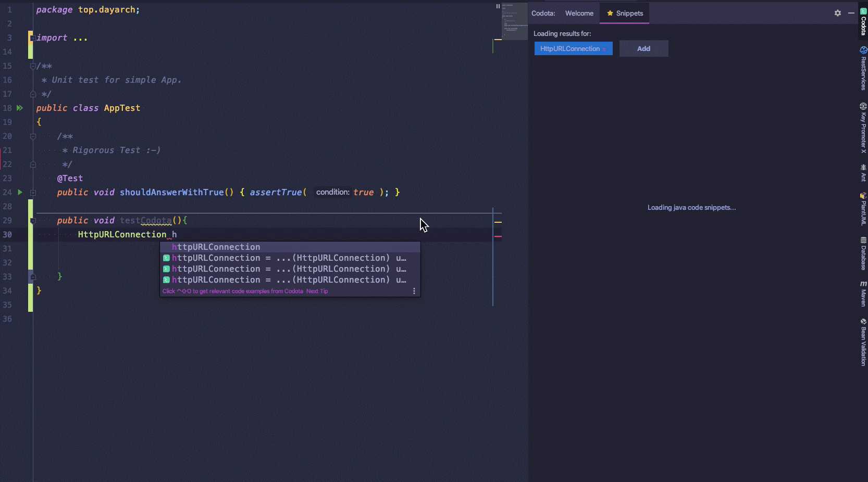Open the Maven tool window
This screenshot has height=482, width=868.
coord(863,294)
